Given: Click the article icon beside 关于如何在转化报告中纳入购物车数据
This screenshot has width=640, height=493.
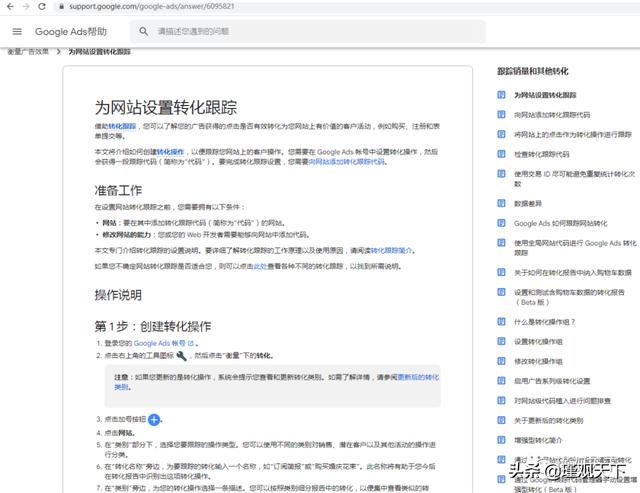Looking at the screenshot, I should [x=501, y=272].
